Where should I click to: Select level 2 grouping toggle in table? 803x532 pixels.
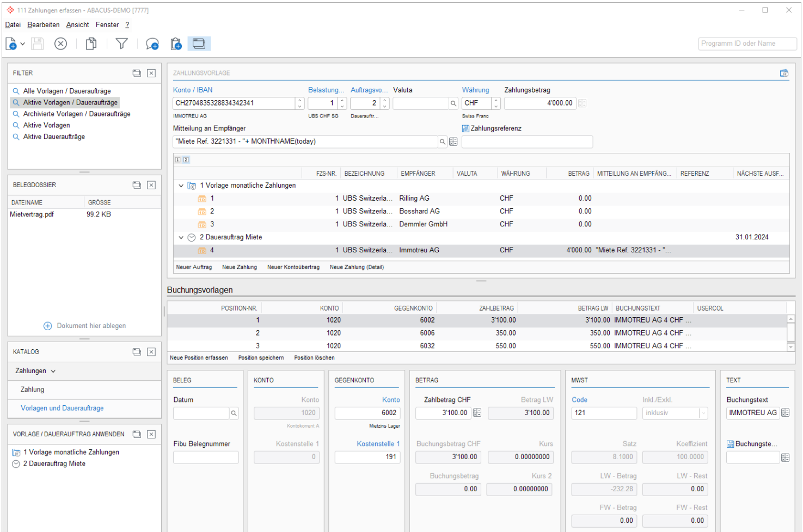coord(186,160)
